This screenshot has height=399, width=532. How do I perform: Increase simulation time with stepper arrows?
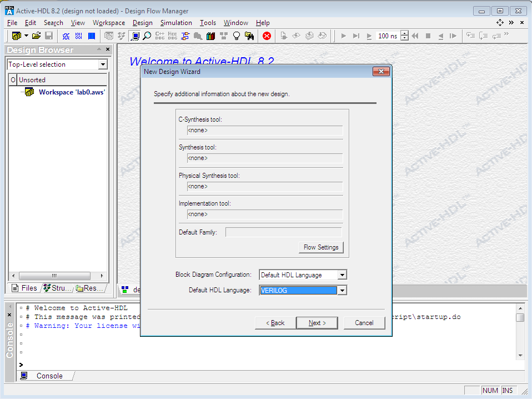tap(404, 33)
